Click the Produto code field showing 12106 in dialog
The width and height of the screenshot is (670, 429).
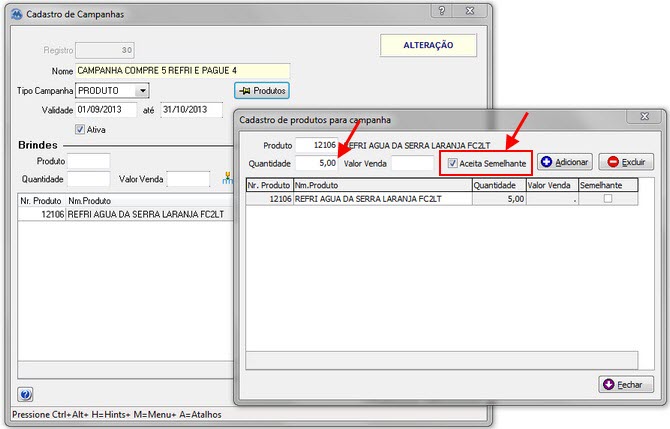317,145
